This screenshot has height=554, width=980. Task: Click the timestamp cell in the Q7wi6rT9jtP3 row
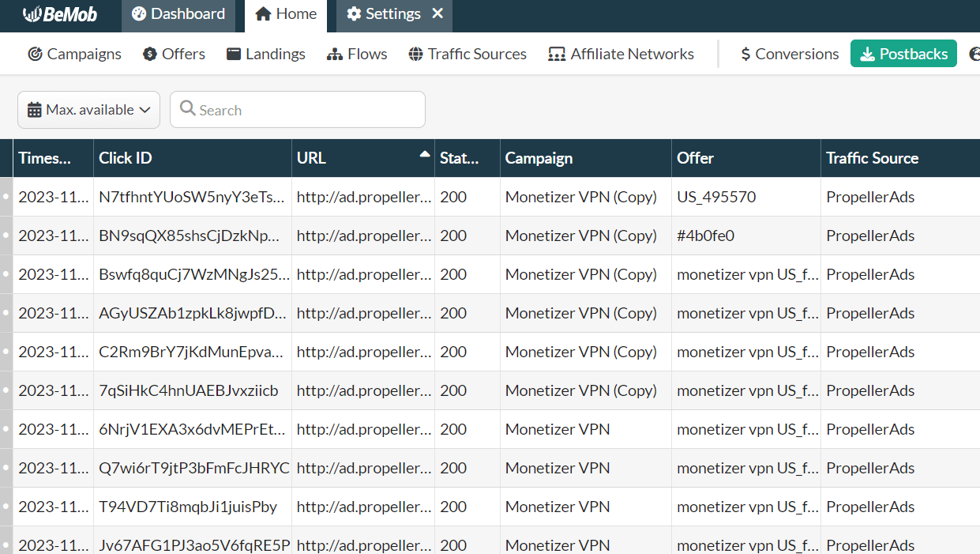pos(53,468)
